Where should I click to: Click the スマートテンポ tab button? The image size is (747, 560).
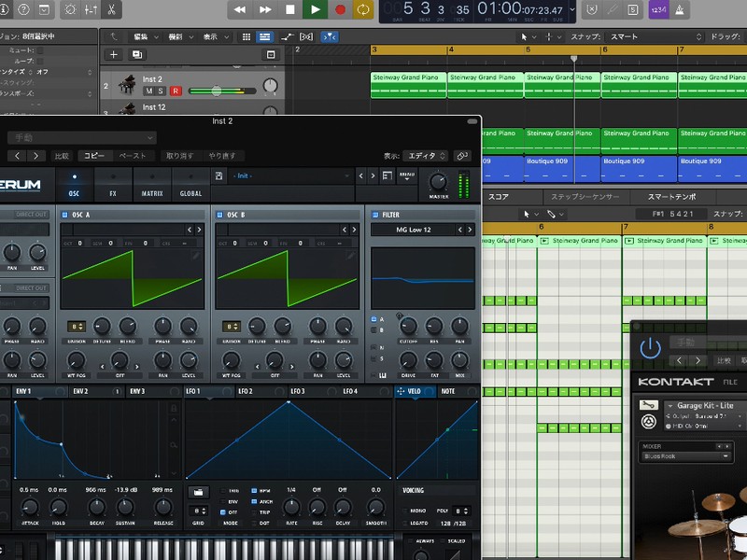(671, 197)
